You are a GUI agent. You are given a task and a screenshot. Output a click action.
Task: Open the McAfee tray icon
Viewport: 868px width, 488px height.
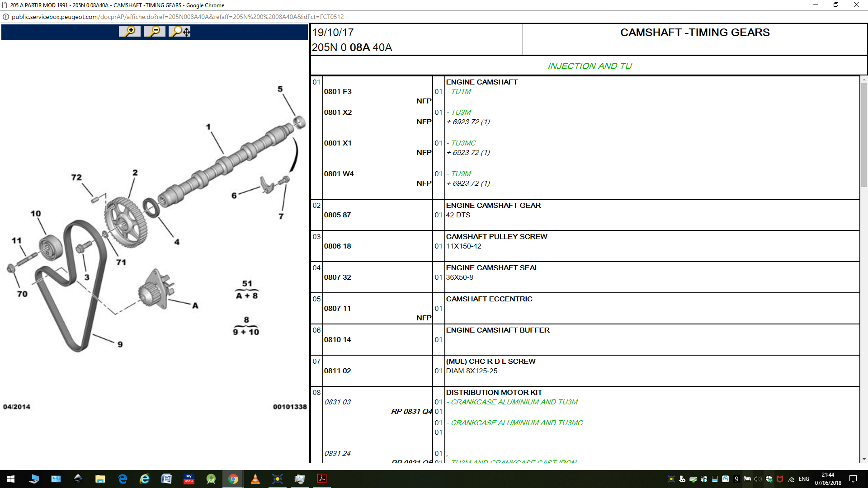(780, 479)
